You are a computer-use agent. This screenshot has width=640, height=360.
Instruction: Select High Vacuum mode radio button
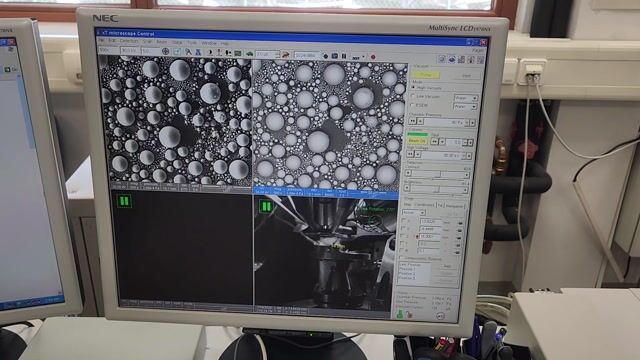point(413,88)
